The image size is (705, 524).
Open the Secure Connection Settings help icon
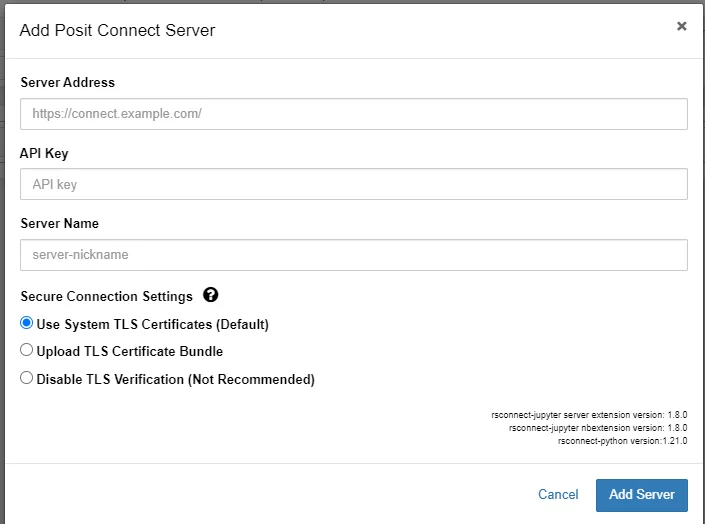pyautogui.click(x=210, y=295)
